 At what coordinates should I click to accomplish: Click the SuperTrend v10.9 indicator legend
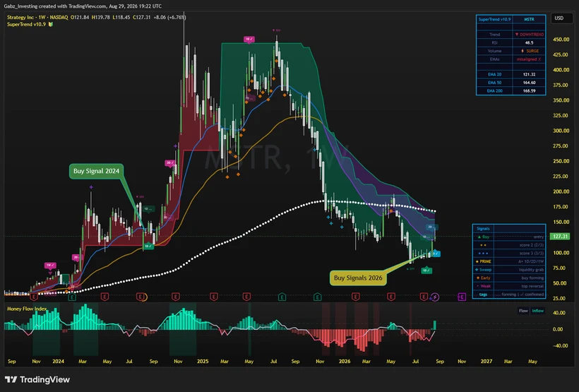pos(26,25)
